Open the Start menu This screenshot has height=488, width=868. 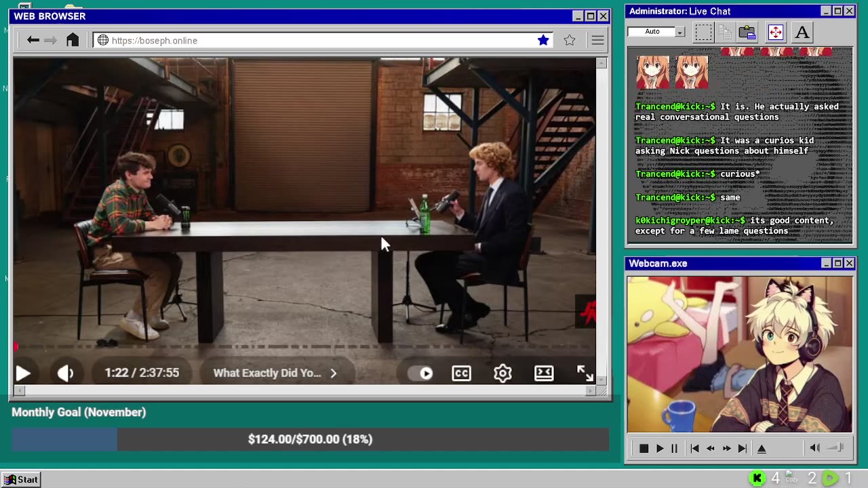click(21, 479)
